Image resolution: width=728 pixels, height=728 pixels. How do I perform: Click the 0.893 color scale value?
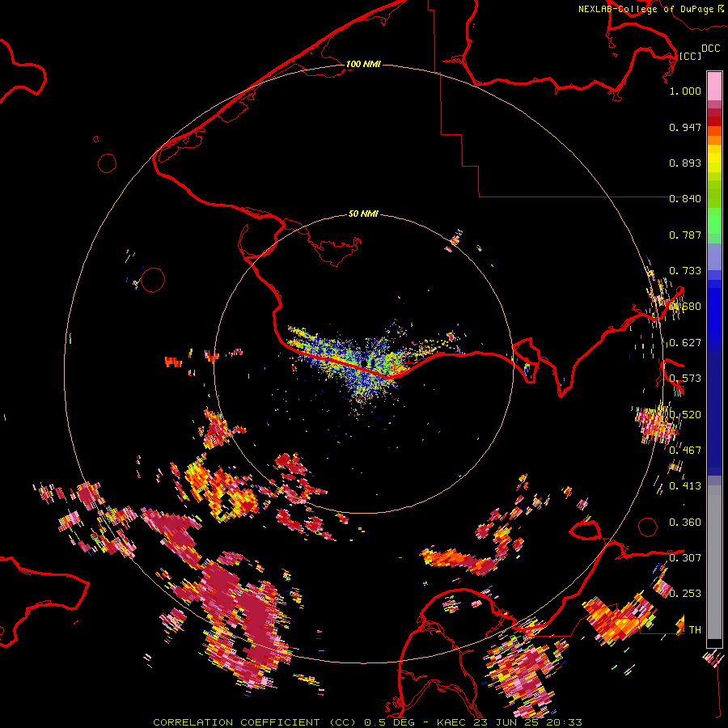(685, 163)
